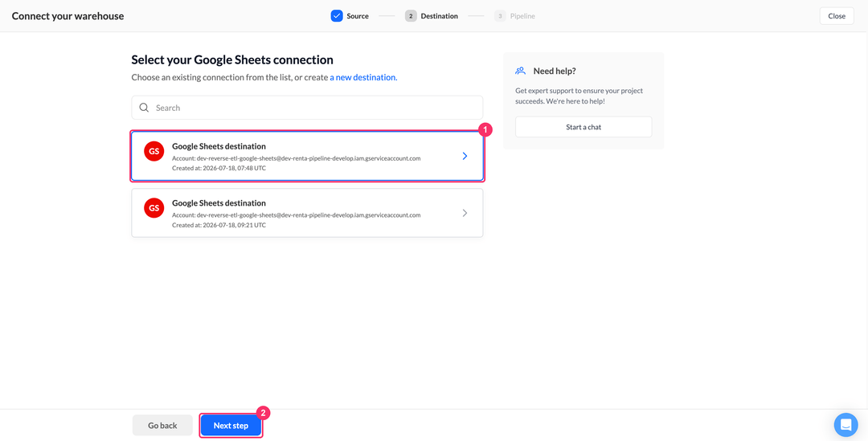This screenshot has width=868, height=441.
Task: Close the warehouse connection wizard
Action: [837, 16]
